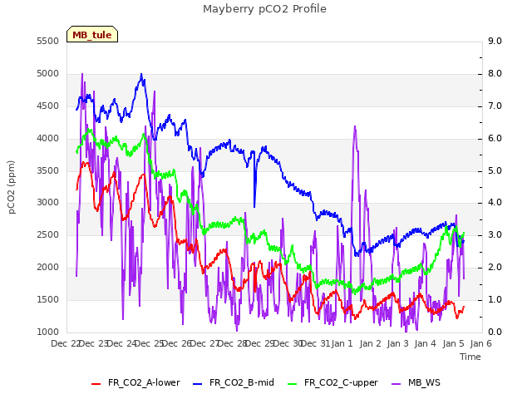Click the blue FR_CO2_B-mid legend swatch
532x399 pixels.
pyautogui.click(x=198, y=383)
